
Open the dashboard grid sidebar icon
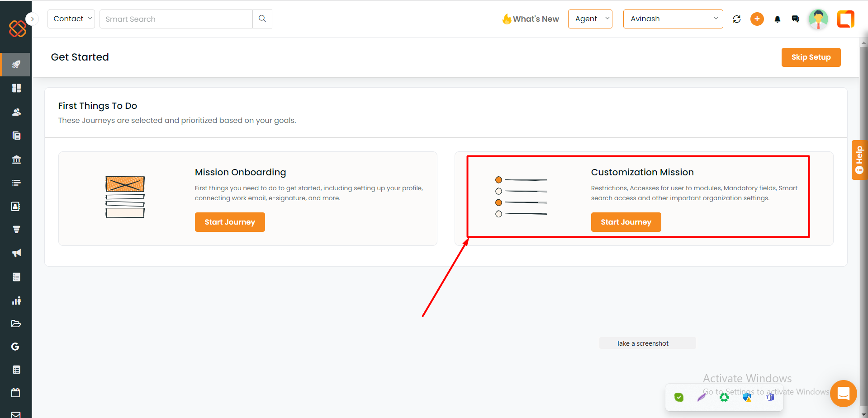[16, 88]
